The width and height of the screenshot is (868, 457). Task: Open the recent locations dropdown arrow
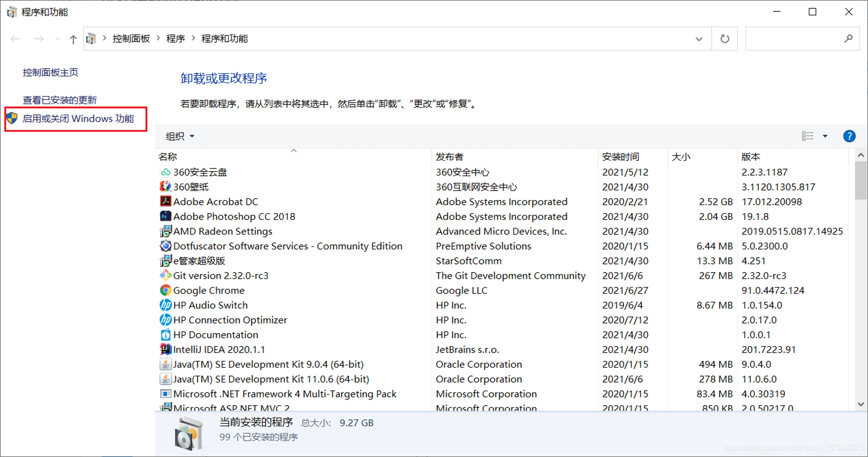coord(57,39)
